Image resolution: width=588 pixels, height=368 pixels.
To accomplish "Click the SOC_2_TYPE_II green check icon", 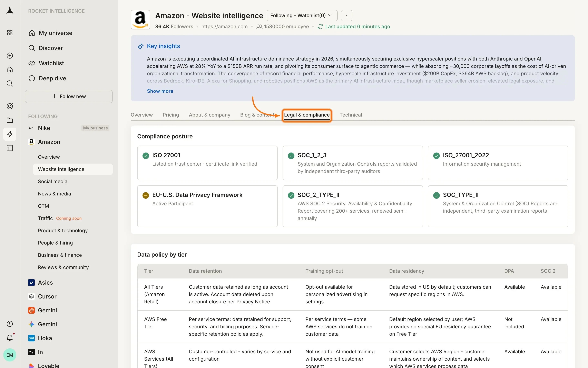I will (291, 195).
